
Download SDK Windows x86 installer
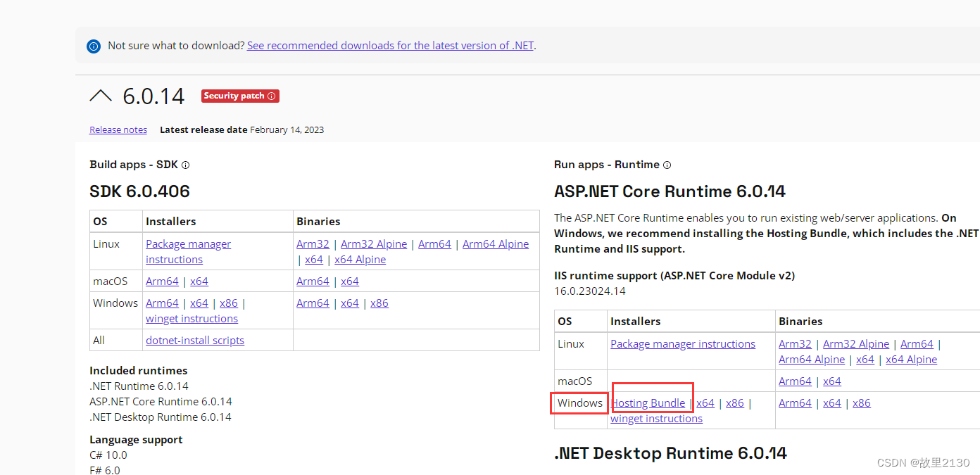click(229, 303)
